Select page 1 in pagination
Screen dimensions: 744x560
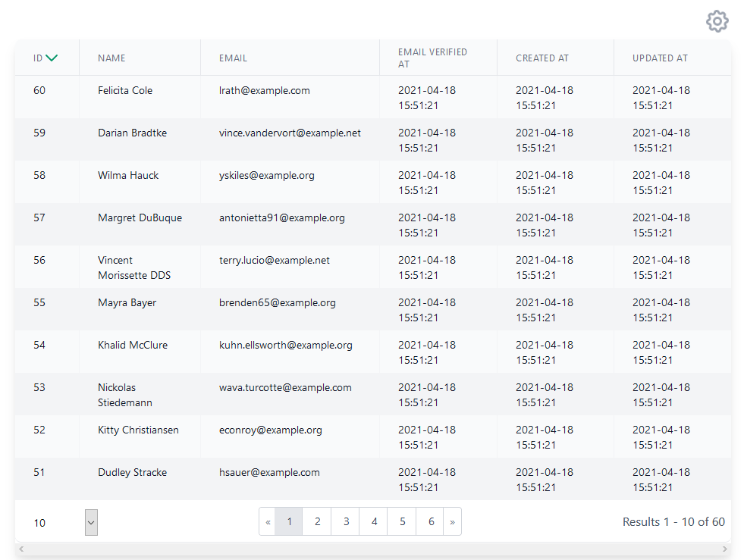289,521
